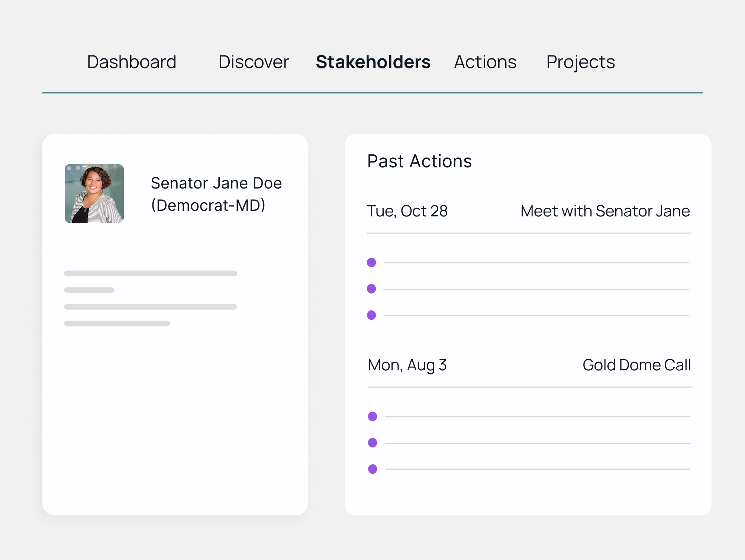The image size is (745, 560).
Task: Click the first bullet under Gold Dome Call
Action: tap(372, 416)
